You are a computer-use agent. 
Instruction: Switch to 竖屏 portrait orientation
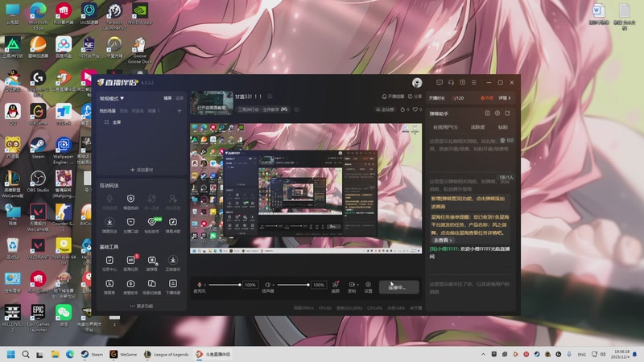pyautogui.click(x=180, y=98)
